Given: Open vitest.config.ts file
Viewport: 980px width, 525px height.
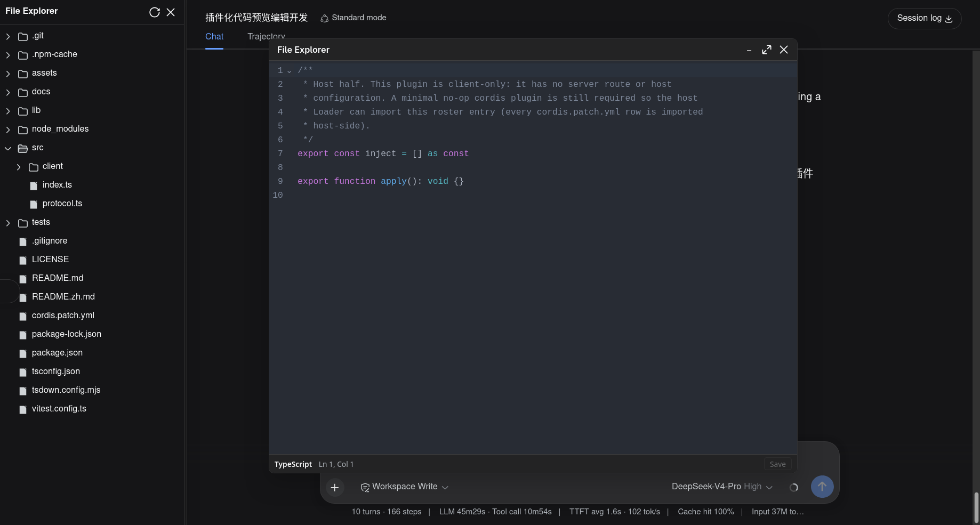Looking at the screenshot, I should pyautogui.click(x=59, y=409).
